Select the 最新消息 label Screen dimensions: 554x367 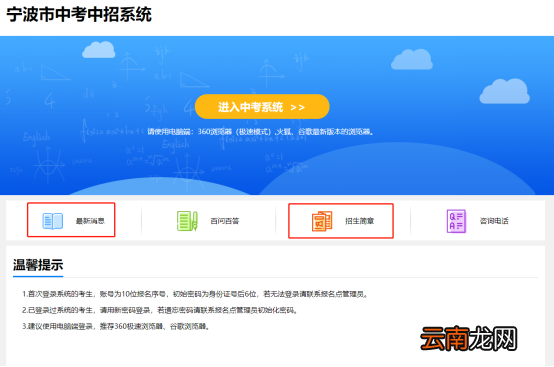coord(90,221)
